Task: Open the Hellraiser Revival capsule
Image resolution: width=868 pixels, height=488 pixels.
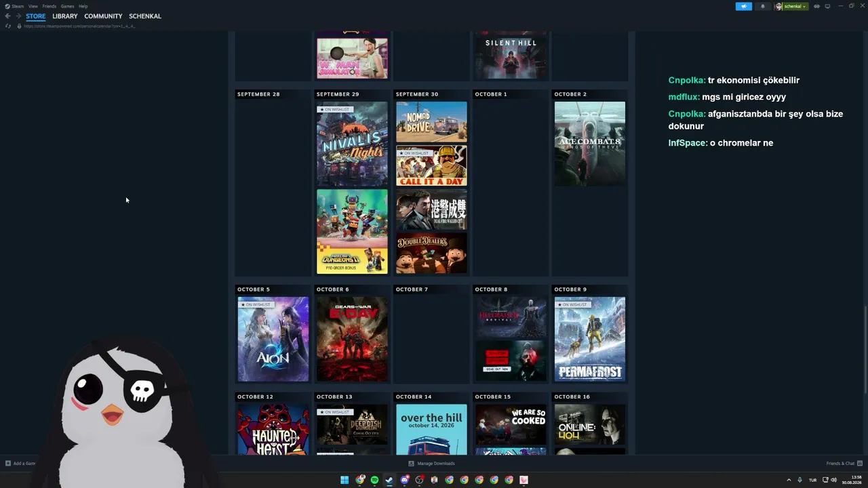Action: point(511,317)
